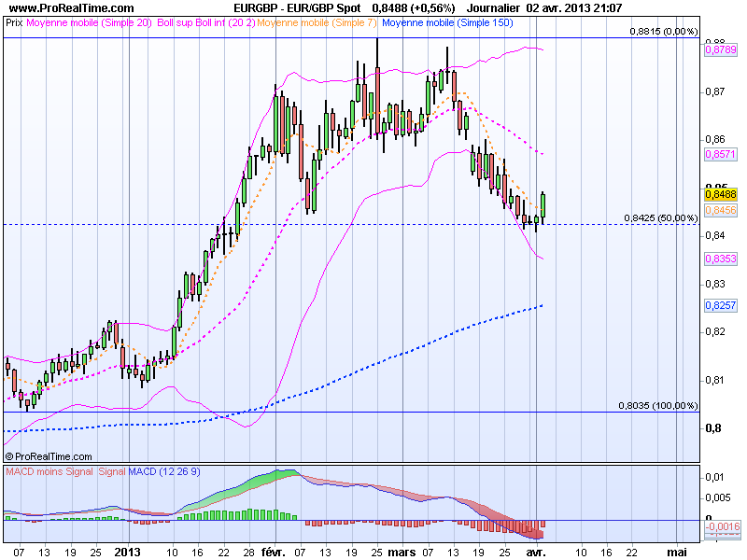Click the 2013 marker on the date axis
This screenshot has width=747, height=560.
click(x=127, y=551)
